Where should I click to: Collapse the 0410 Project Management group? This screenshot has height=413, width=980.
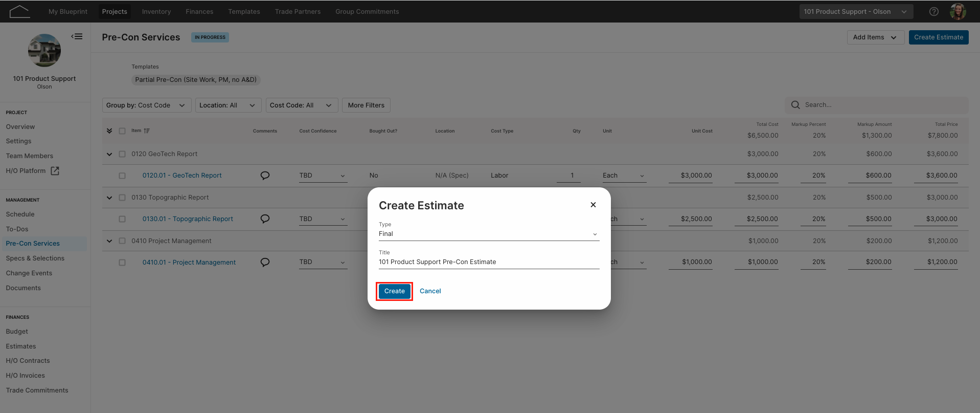click(x=109, y=241)
